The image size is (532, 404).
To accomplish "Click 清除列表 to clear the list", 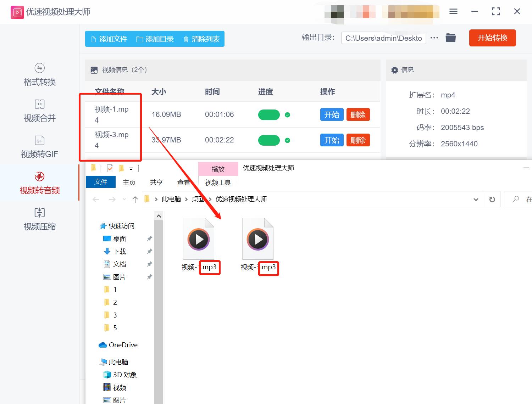I will coord(201,39).
